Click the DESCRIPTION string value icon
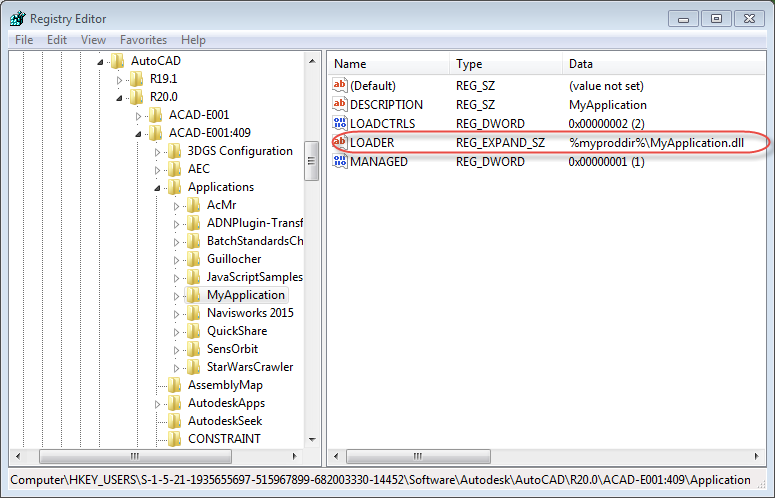 [x=339, y=105]
